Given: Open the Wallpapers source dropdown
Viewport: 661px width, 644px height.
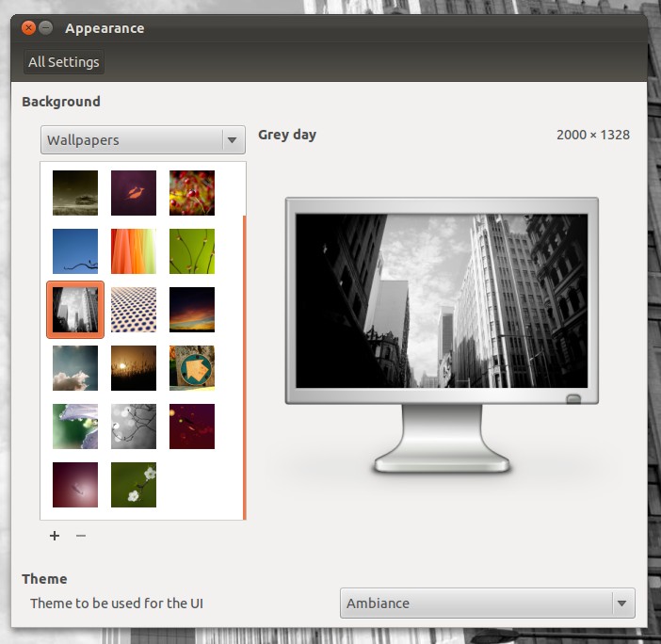Looking at the screenshot, I should [143, 140].
